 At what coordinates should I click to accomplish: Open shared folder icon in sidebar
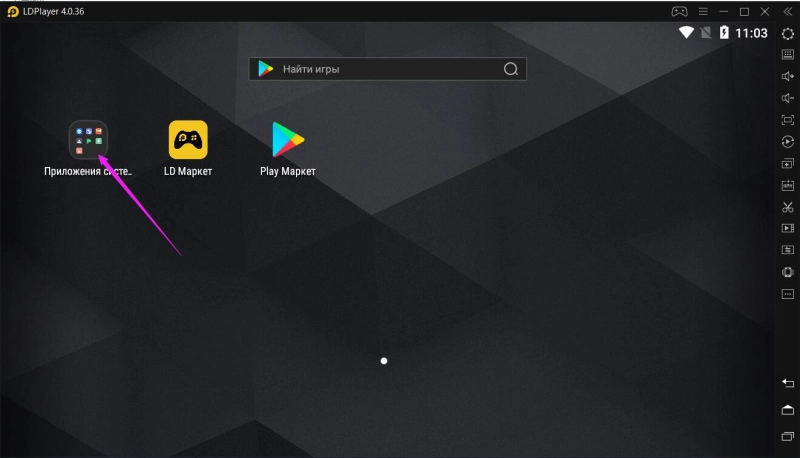(788, 250)
